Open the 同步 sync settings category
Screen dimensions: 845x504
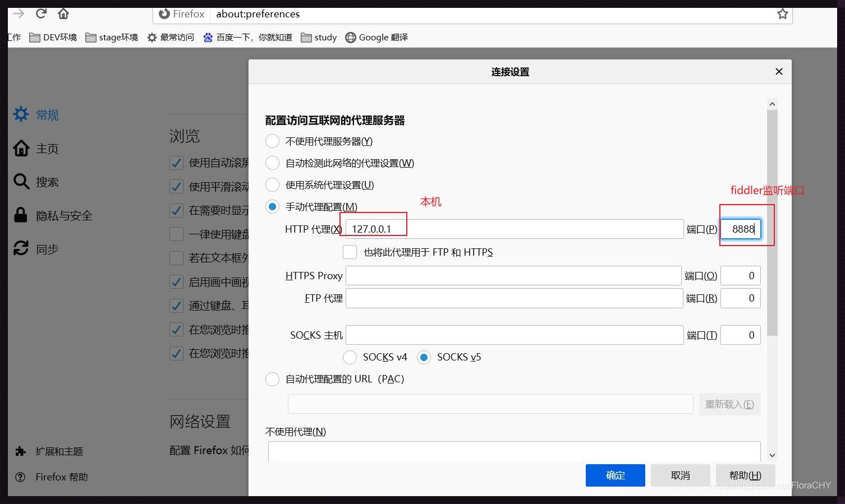(36, 249)
